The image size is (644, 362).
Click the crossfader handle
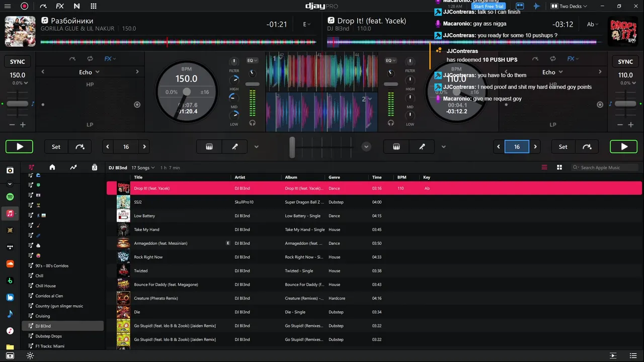pos(292,147)
